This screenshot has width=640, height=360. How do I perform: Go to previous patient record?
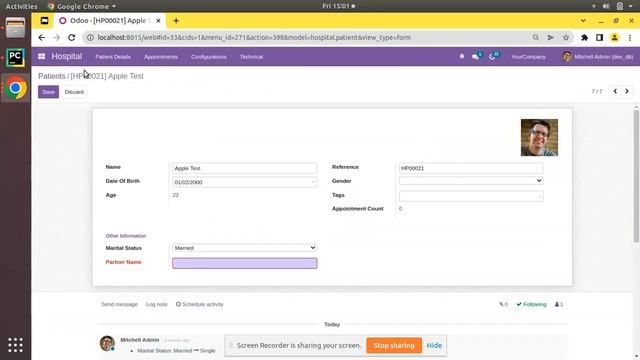click(x=615, y=91)
